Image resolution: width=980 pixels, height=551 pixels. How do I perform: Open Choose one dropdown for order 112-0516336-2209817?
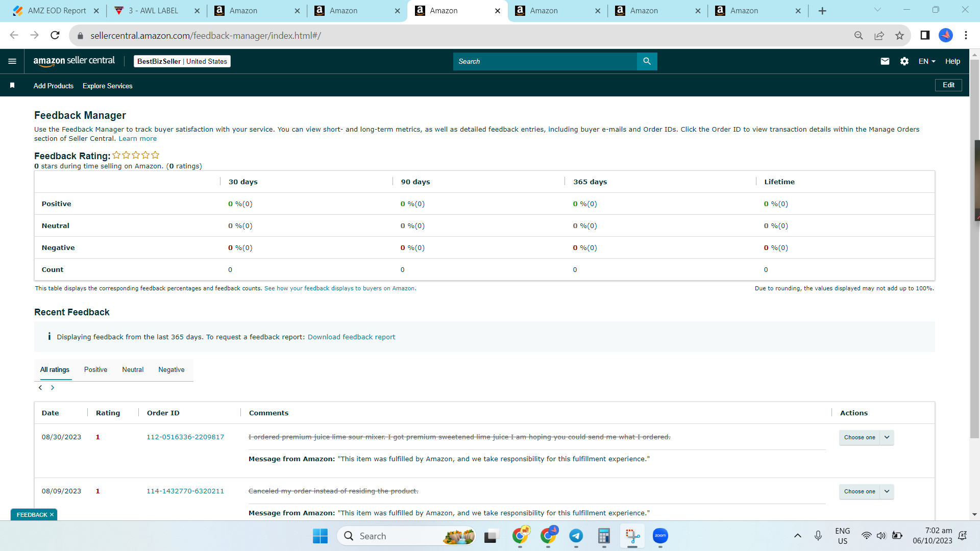(x=866, y=437)
